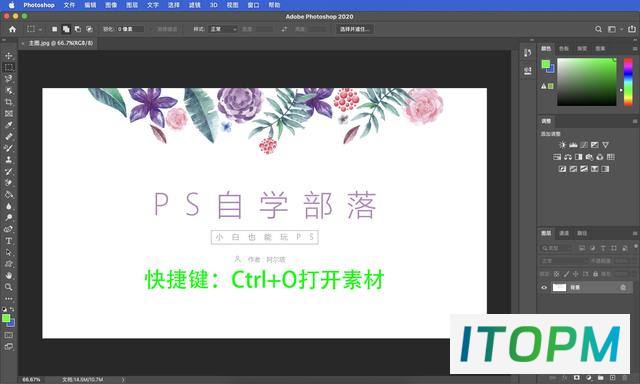Choose Subtract from Selection mode
Image resolution: width=640 pixels, height=384 pixels.
[x=78, y=29]
